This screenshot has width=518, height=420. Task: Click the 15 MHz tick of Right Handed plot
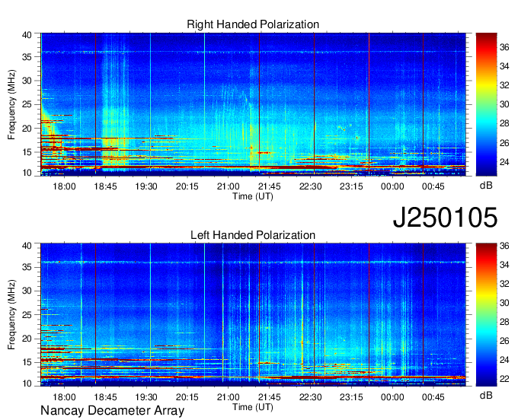(27, 152)
